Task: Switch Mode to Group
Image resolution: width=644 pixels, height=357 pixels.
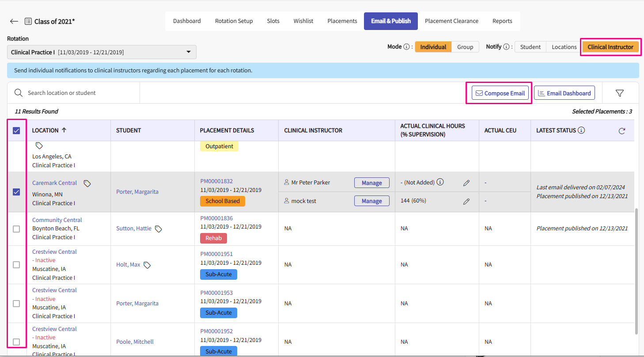Action: 465,47
